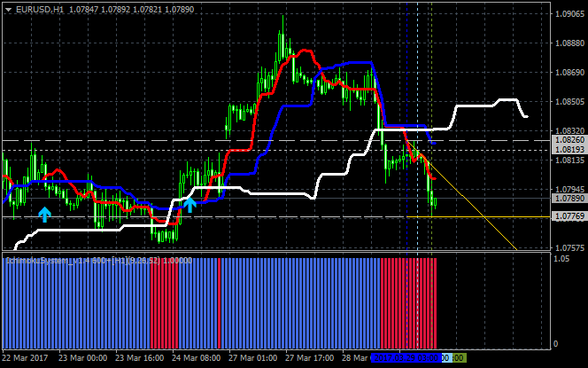The image size is (588, 368).
Task: Click the left blue up-arrow signal
Action: click(x=44, y=213)
